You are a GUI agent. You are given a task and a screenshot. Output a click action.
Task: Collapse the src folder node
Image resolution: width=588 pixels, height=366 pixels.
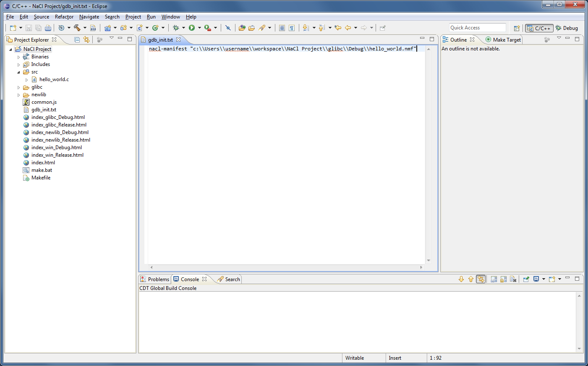tap(18, 72)
